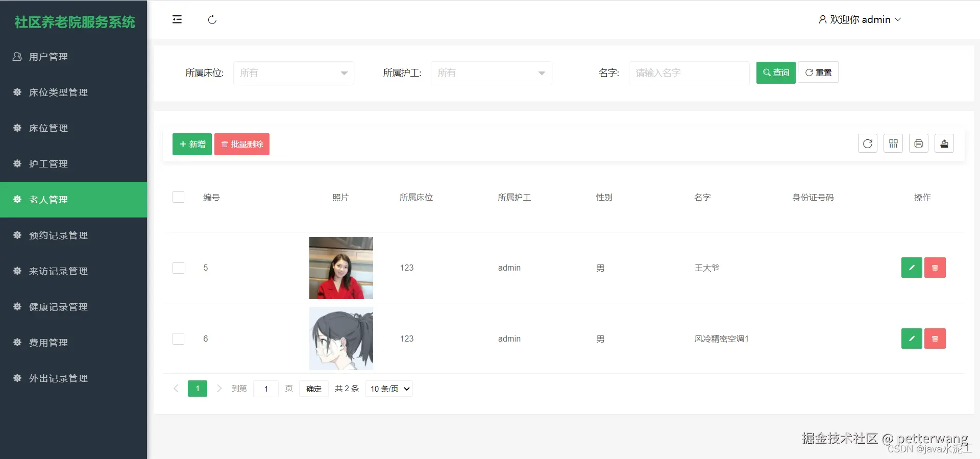Collapse the sidebar with the menu fold icon

tap(177, 19)
